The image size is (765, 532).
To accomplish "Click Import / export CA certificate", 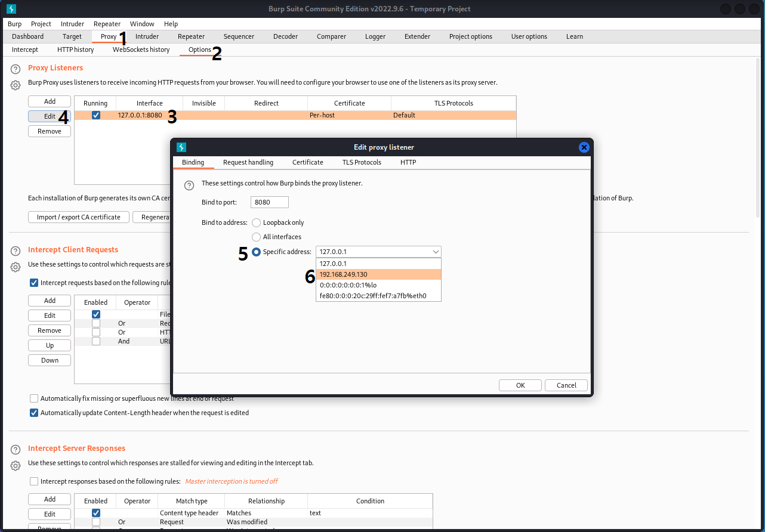I will (x=79, y=217).
